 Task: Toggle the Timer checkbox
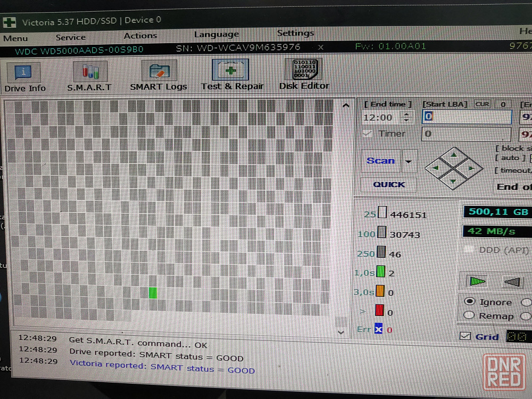pos(367,134)
